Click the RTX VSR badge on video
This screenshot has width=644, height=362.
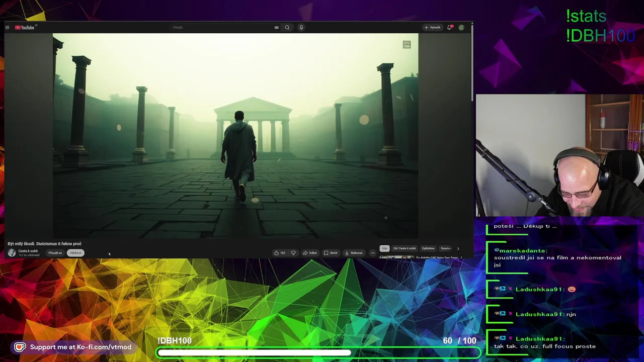click(407, 45)
